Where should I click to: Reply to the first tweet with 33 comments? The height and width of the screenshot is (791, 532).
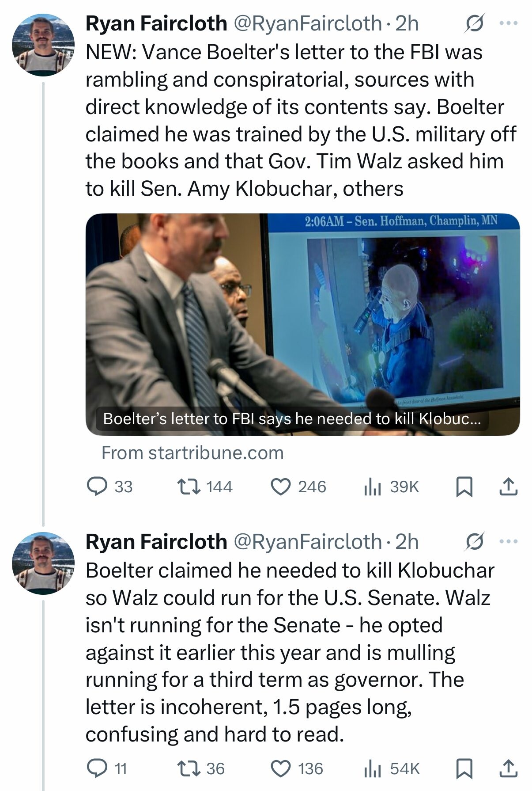pyautogui.click(x=110, y=487)
